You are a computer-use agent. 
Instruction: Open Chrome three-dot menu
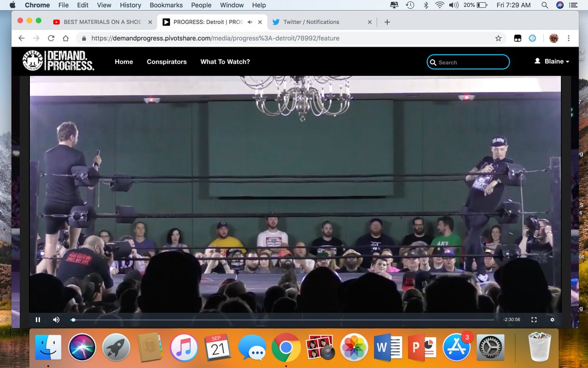[568, 38]
